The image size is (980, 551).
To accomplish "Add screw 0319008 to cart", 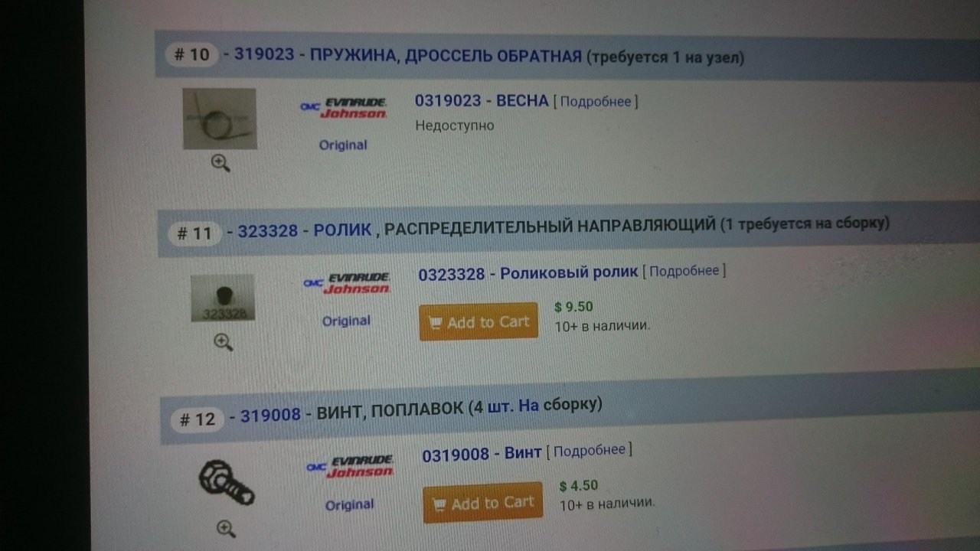I will 482,503.
